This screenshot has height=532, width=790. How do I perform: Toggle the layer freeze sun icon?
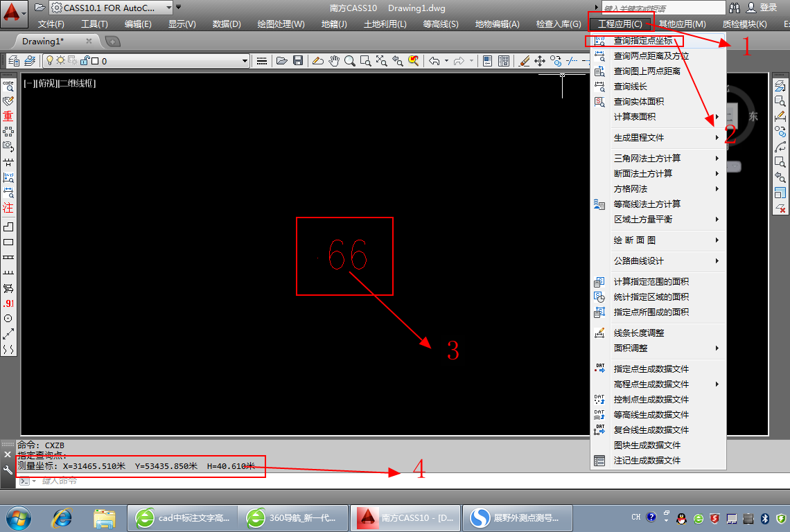coord(61,61)
